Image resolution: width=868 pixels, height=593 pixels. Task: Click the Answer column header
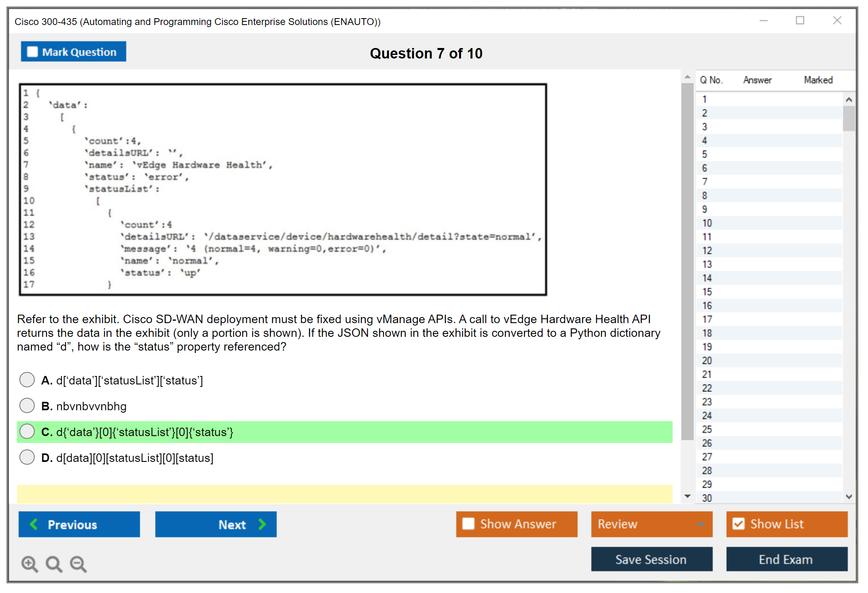click(x=757, y=80)
